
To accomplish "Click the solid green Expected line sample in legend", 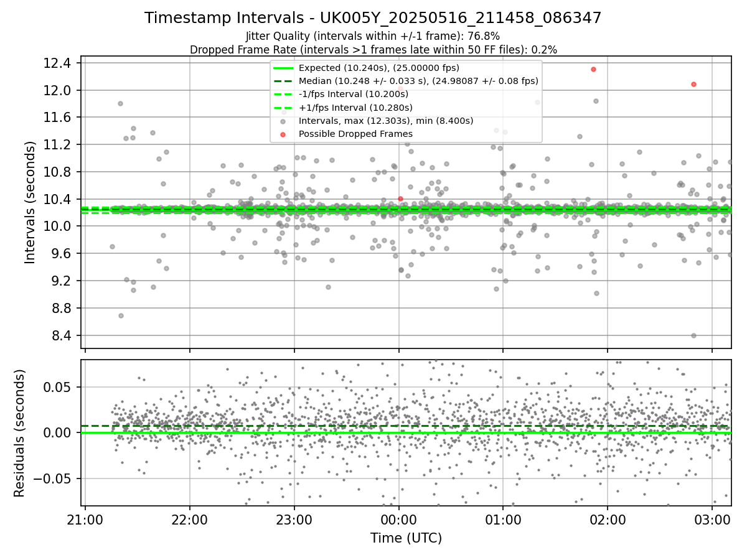I will 283,68.
